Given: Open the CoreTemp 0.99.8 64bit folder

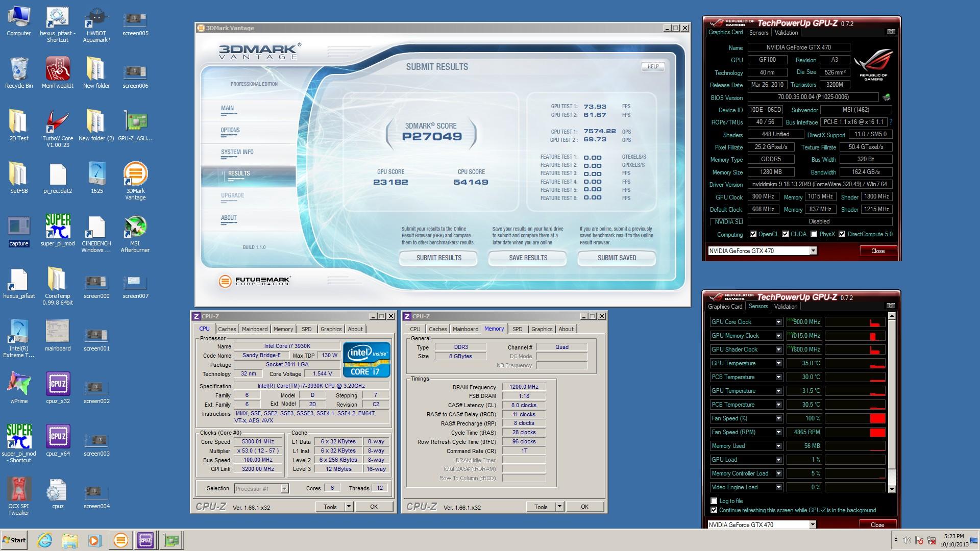Looking at the screenshot, I should coord(58,286).
